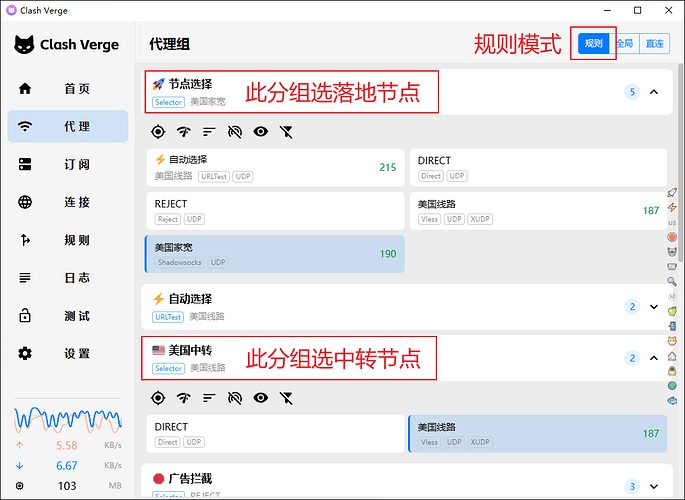Open 代理 proxies page in sidebar
Image resolution: width=685 pixels, height=500 pixels.
pos(68,126)
